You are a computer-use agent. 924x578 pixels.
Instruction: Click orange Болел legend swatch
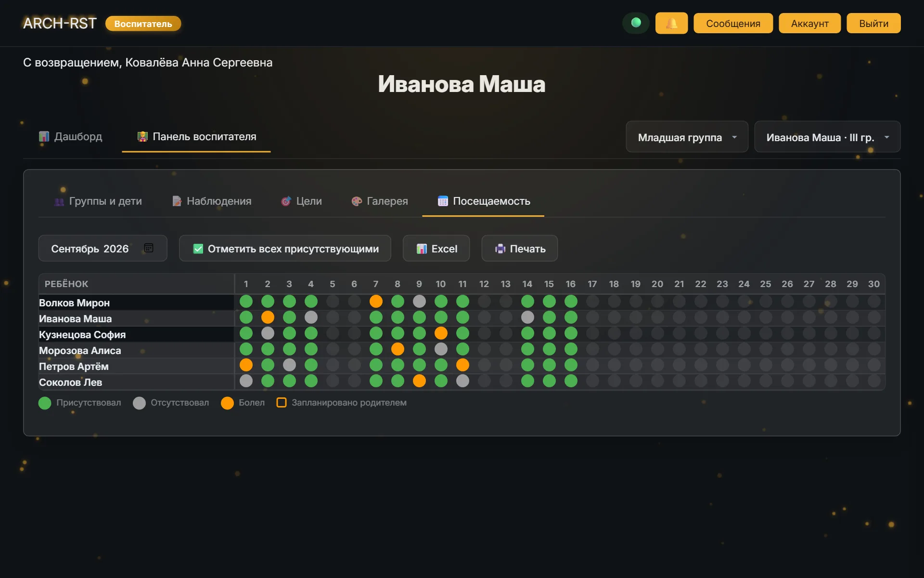(227, 403)
